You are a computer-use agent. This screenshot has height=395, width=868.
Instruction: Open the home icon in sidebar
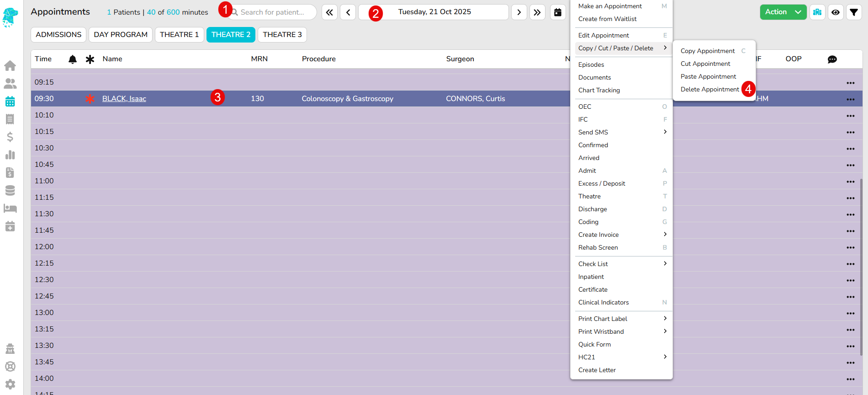click(10, 66)
